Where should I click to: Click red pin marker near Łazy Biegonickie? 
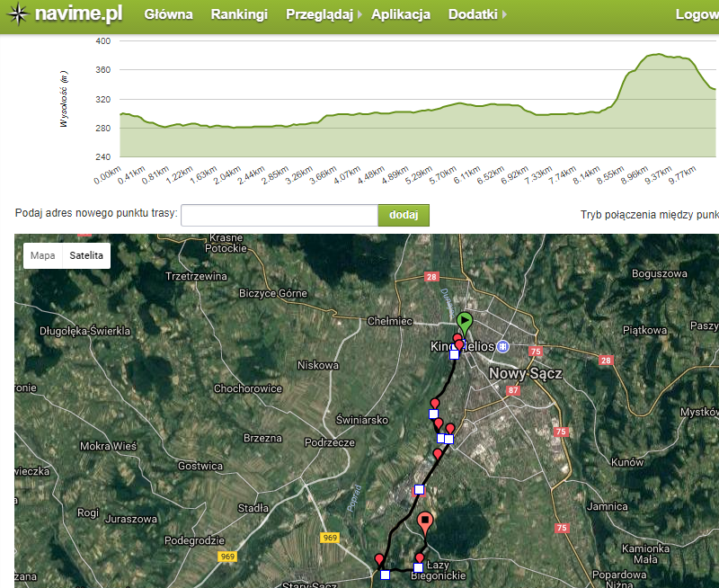tap(419, 558)
